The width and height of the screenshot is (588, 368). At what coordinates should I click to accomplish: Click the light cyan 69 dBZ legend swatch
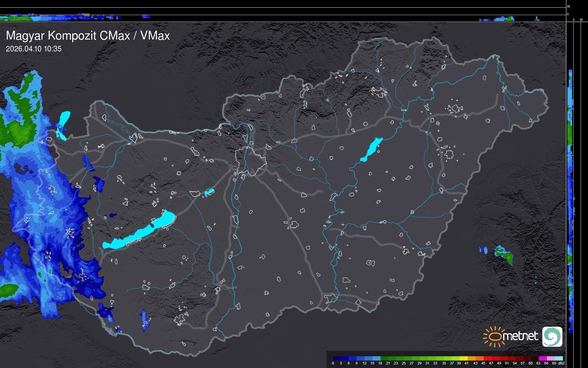(558, 358)
